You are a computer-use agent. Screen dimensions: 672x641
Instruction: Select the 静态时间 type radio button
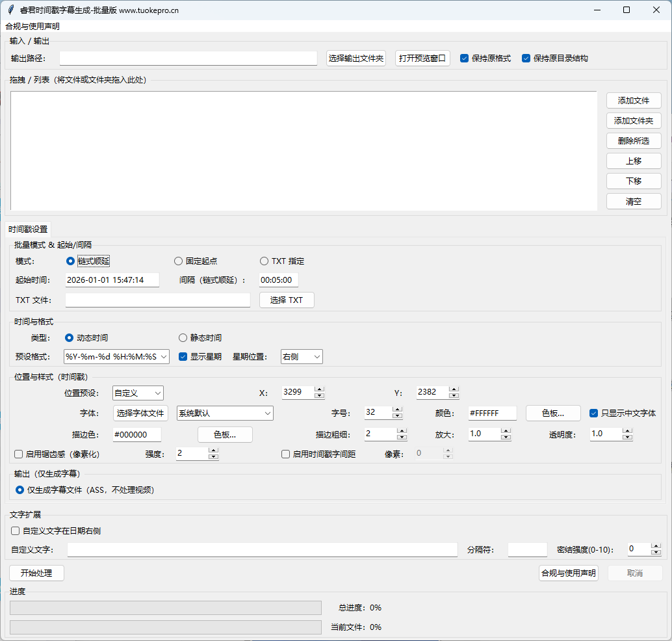(x=183, y=338)
